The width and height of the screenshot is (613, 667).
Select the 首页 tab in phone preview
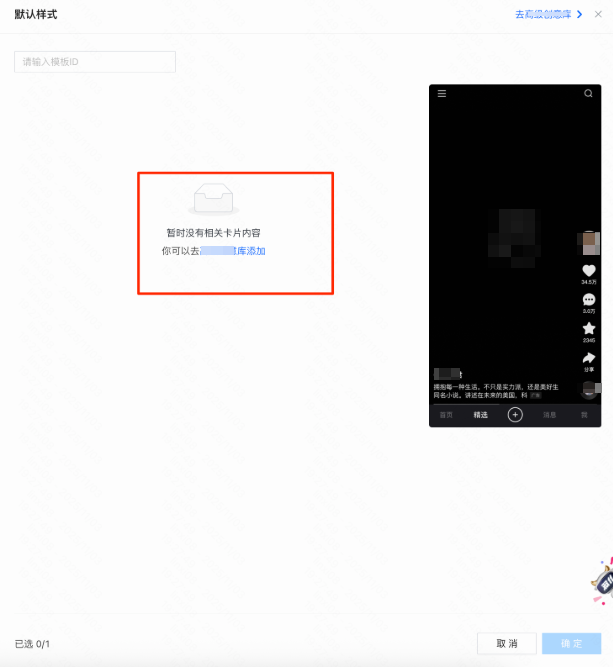pos(447,414)
